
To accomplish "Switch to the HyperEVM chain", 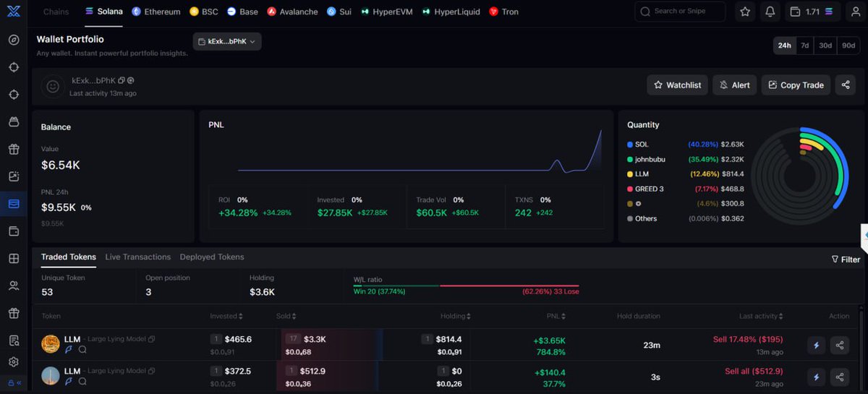I will (x=386, y=12).
